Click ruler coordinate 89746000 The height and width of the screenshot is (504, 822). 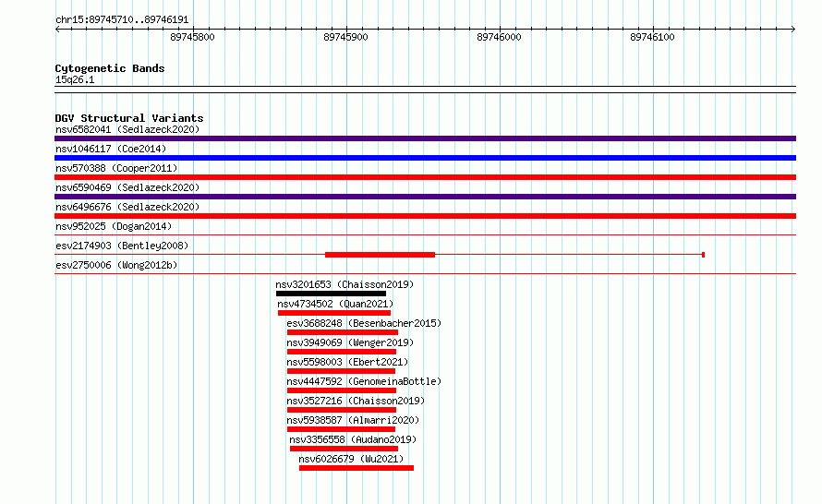coord(499,37)
